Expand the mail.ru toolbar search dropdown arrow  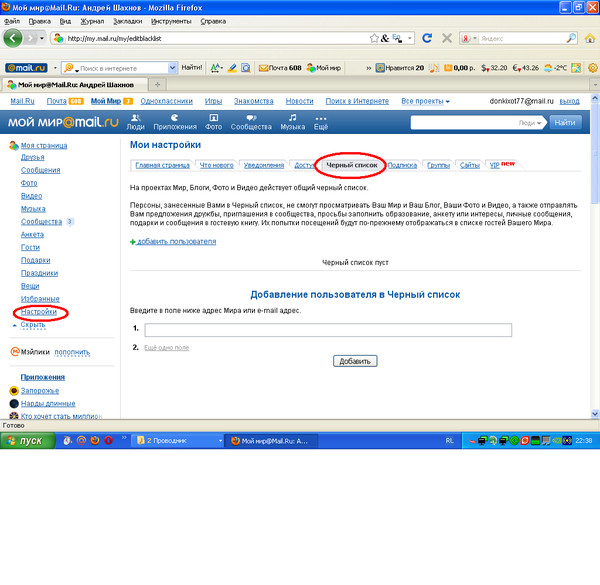[x=173, y=68]
